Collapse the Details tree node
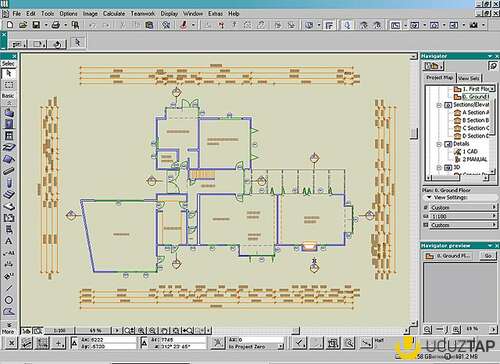Viewport: 500px width, 364px height. (x=439, y=144)
